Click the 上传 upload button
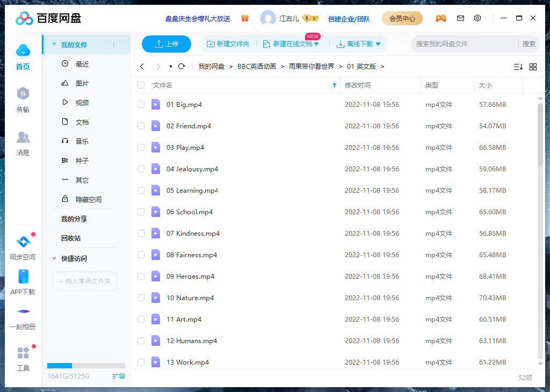This screenshot has height=392, width=550. (167, 44)
